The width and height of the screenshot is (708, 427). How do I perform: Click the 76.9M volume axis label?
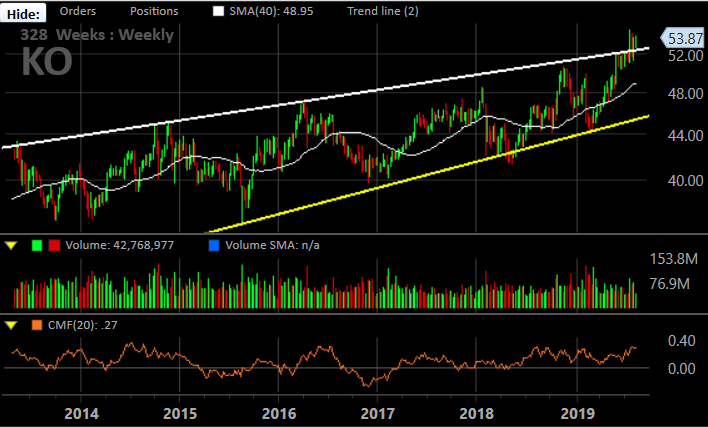(670, 284)
